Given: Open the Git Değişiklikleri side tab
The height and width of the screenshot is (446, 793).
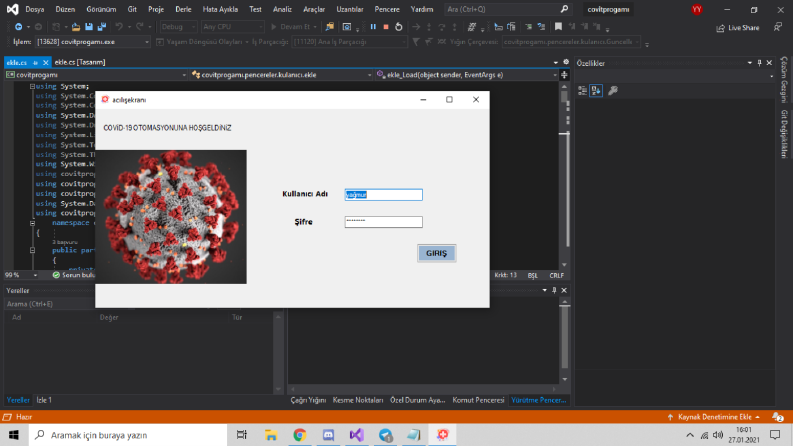Looking at the screenshot, I should 784,135.
